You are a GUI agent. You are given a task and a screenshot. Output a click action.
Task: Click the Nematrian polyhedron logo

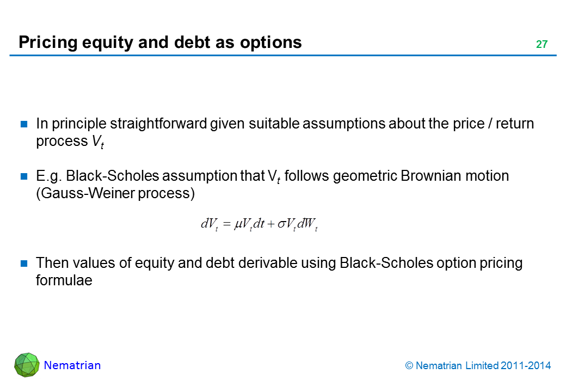(x=27, y=365)
